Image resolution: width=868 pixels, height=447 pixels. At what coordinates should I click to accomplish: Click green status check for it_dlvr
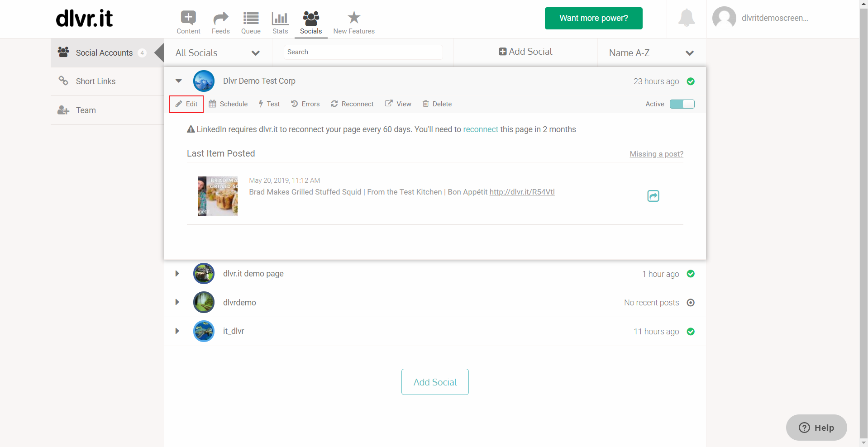pos(691,332)
